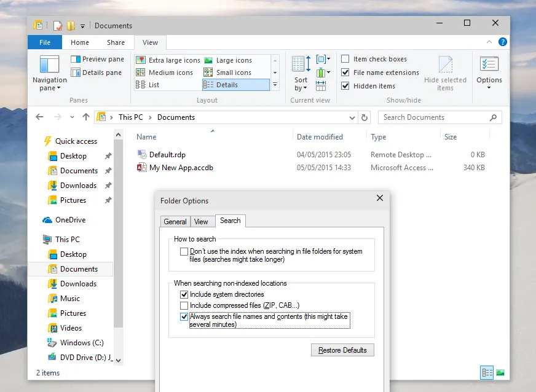Open OneDrive from the sidebar
The image size is (536, 392).
pyautogui.click(x=65, y=219)
